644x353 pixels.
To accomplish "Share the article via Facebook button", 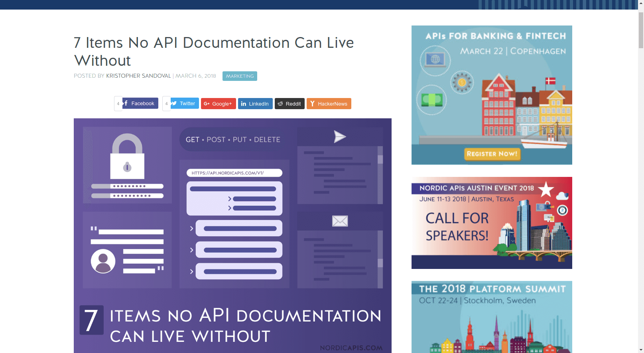I will 140,103.
